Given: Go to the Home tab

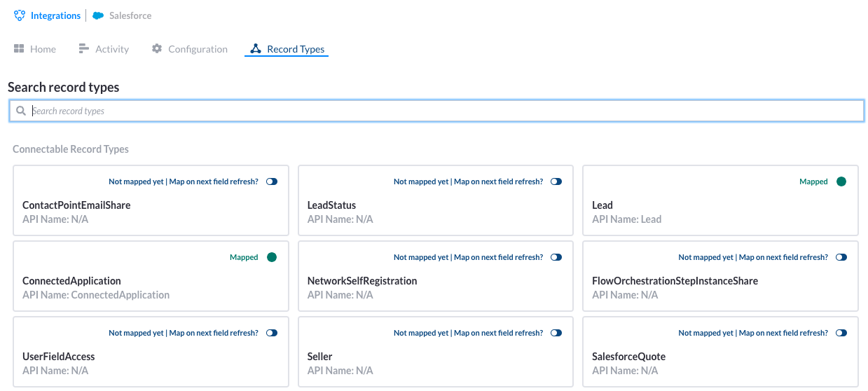Looking at the screenshot, I should tap(35, 49).
